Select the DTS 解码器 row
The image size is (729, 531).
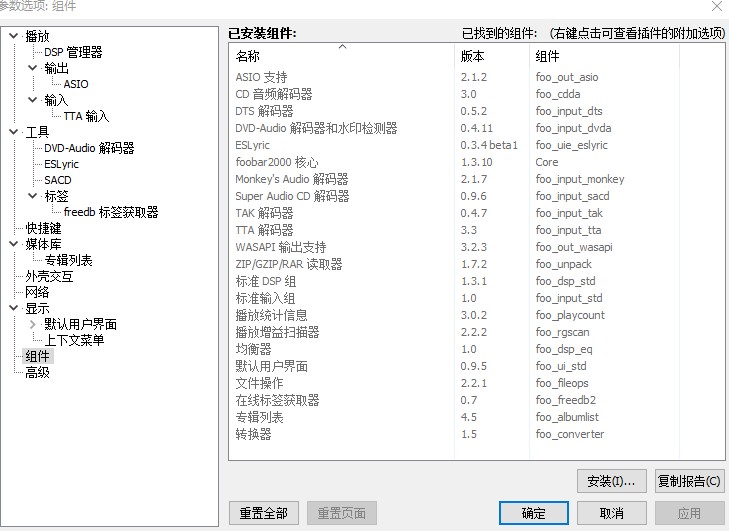click(477, 111)
